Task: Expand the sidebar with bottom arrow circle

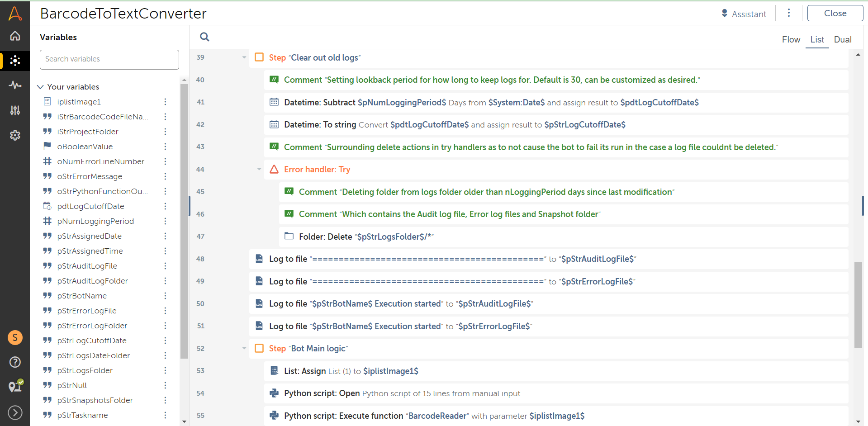Action: pos(15,412)
